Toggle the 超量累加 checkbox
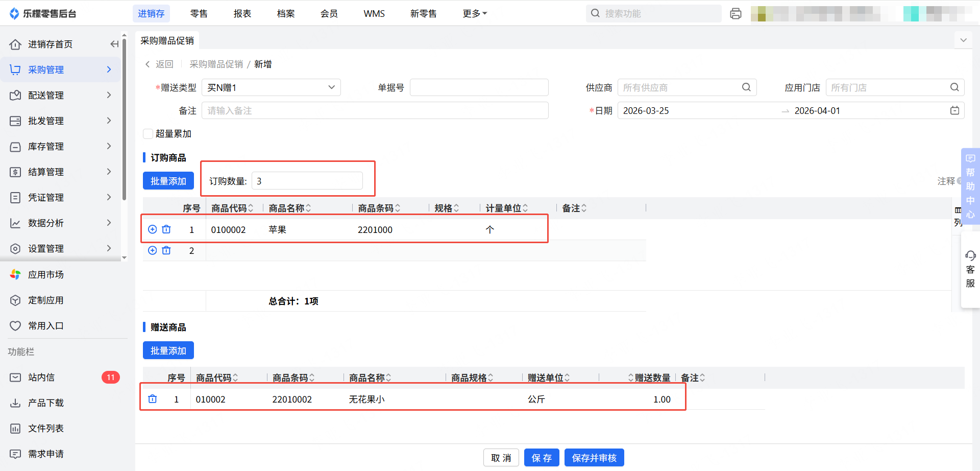 point(148,134)
